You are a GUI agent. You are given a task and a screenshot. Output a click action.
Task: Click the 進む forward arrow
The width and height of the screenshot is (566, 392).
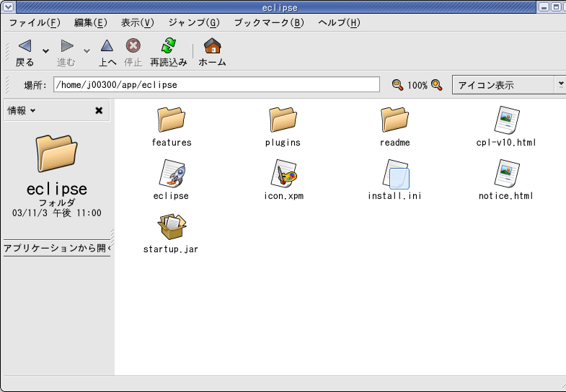point(67,46)
